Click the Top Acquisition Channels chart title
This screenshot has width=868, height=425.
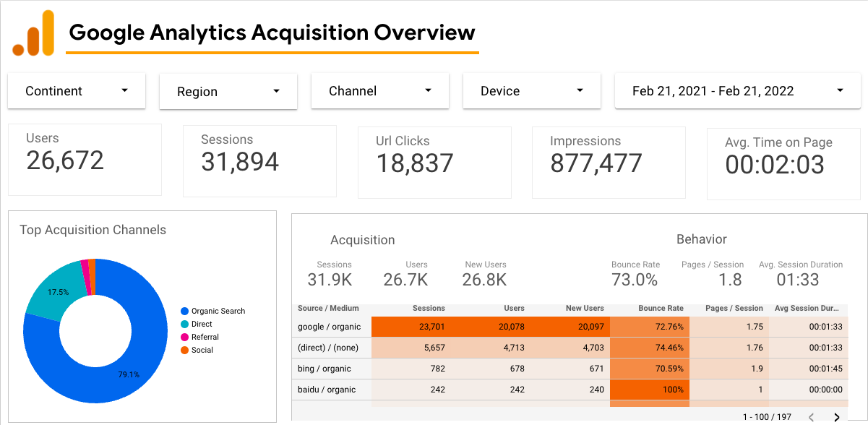(x=93, y=230)
